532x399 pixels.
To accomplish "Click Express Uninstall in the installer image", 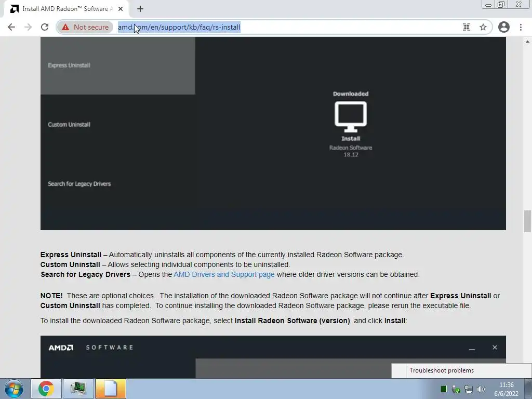I will (69, 65).
